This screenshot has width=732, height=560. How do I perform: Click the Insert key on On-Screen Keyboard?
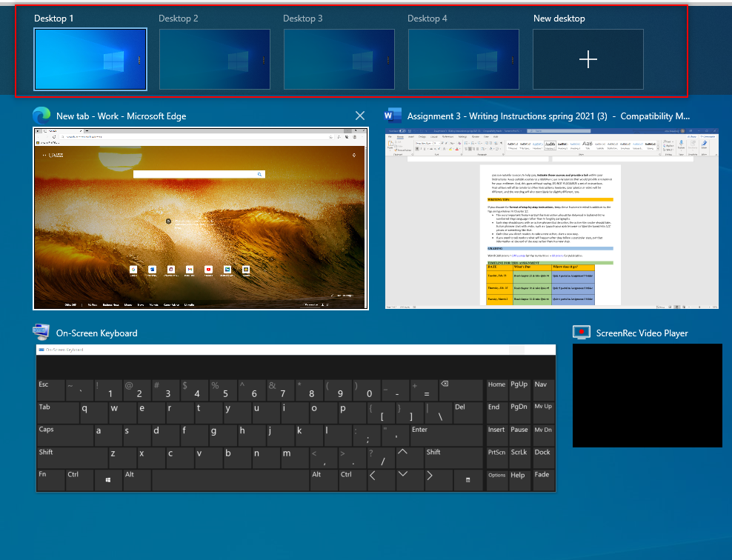pyautogui.click(x=496, y=436)
